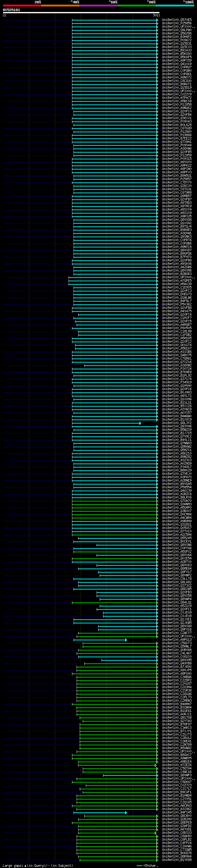Select label UniRef100_Q7UA70
This screenshot has height=868, width=197.
pos(176,501)
